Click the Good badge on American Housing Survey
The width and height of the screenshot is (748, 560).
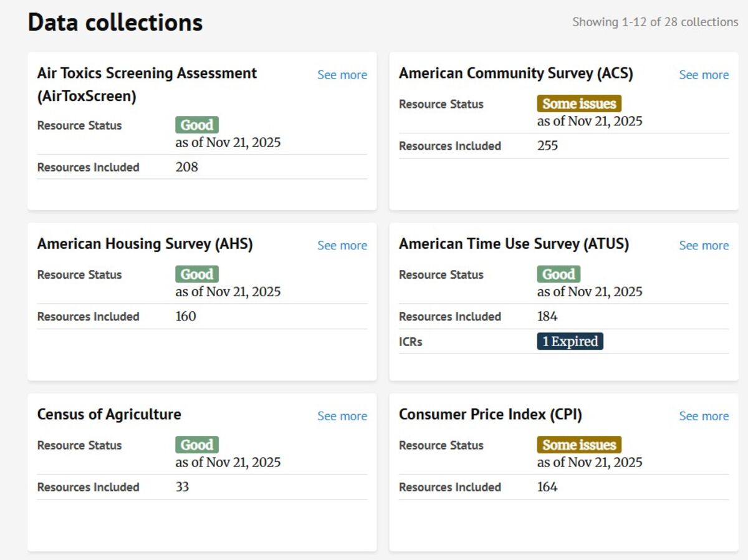tap(196, 274)
